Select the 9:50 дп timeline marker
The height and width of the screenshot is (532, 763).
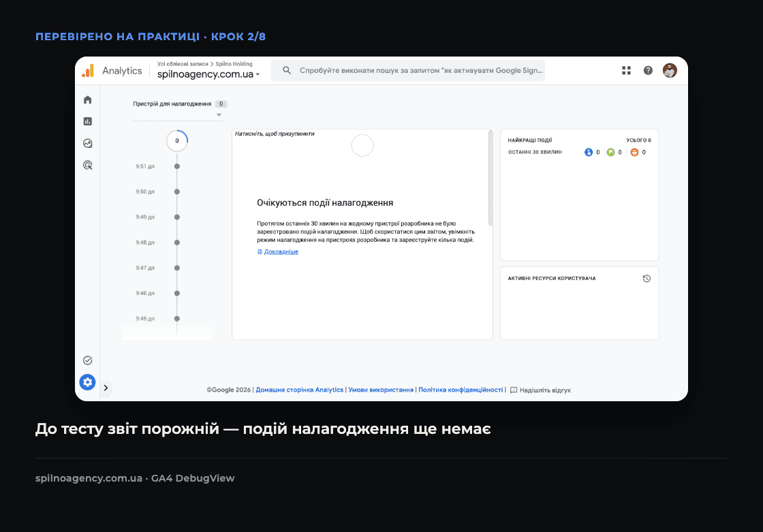pos(177,192)
